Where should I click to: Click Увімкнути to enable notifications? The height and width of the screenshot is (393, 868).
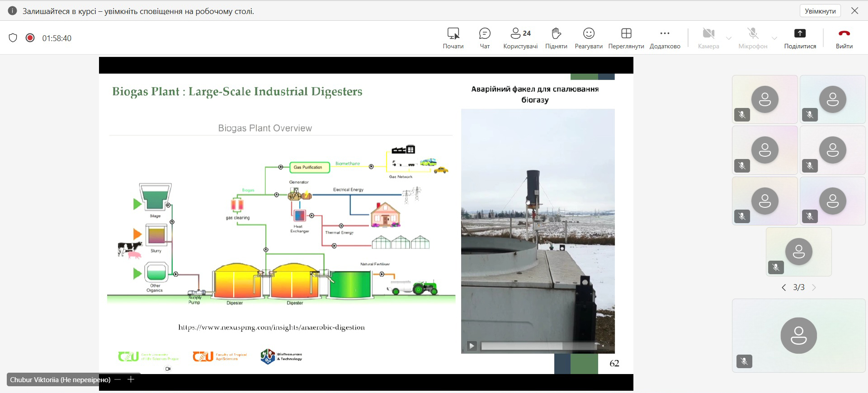click(820, 11)
